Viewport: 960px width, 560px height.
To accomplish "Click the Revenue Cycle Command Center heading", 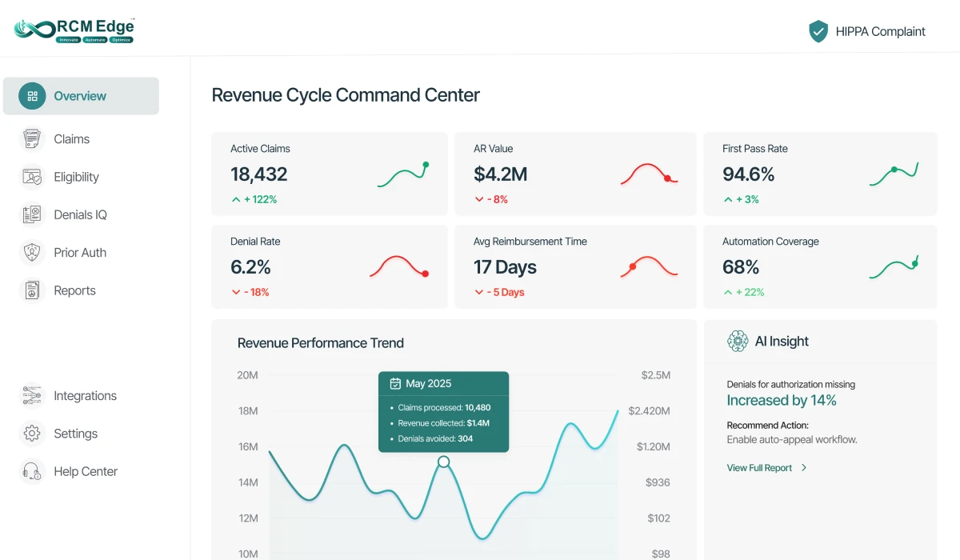I will pyautogui.click(x=346, y=95).
